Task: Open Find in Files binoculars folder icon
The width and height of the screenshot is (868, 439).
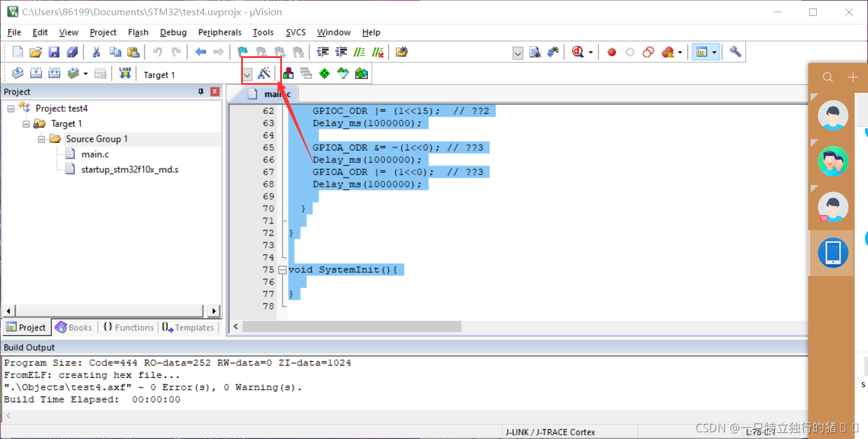Action: tap(402, 52)
